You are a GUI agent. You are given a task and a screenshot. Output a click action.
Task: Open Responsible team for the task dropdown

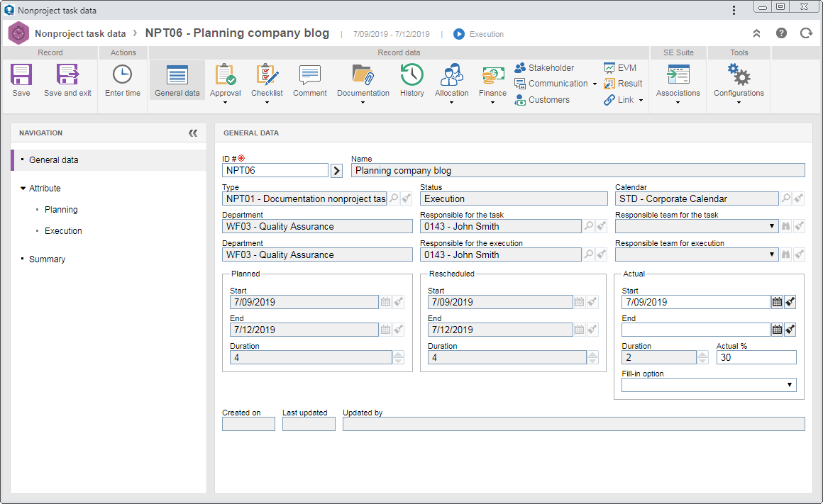click(771, 226)
